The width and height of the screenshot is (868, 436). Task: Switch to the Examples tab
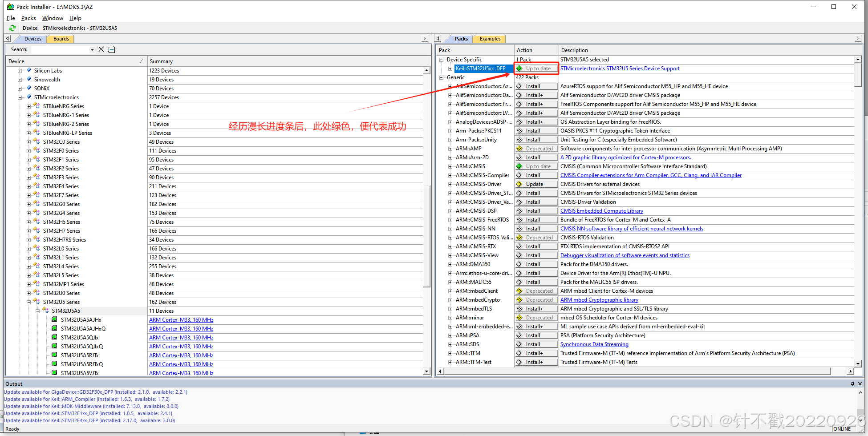tap(490, 39)
